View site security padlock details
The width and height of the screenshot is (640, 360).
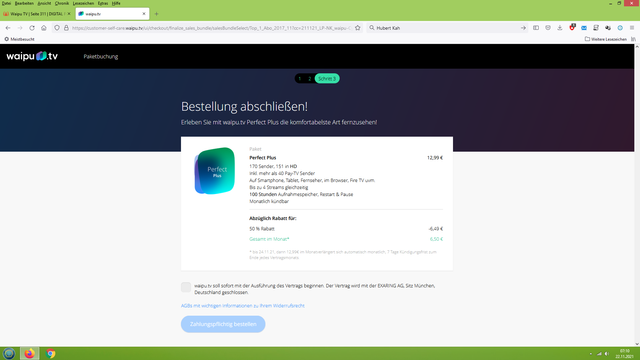point(66,28)
